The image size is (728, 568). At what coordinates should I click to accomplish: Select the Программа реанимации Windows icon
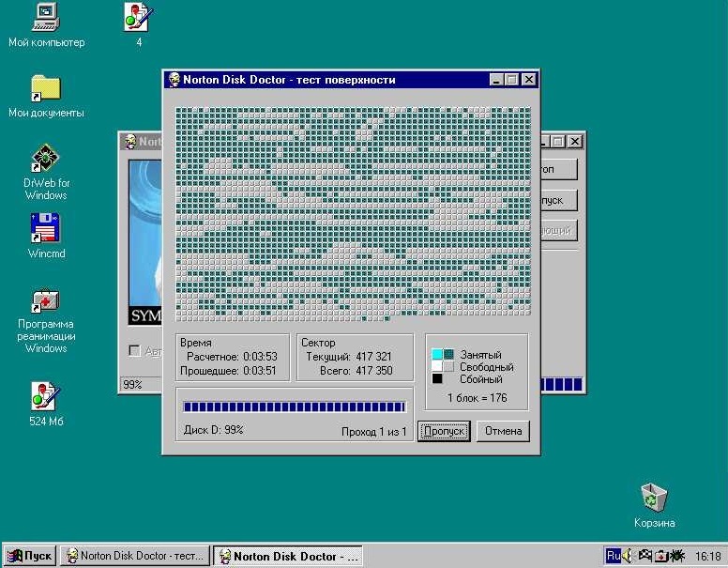tap(45, 300)
